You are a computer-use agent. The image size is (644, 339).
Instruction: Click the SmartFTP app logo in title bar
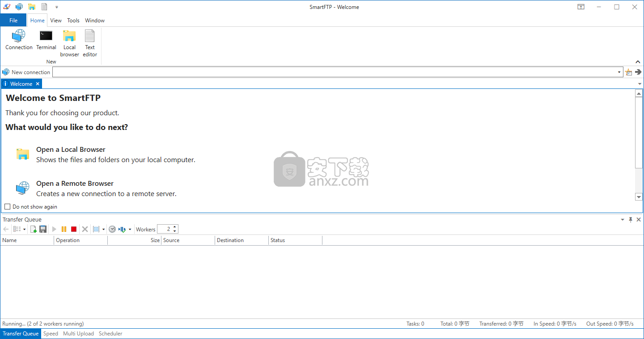[7, 7]
